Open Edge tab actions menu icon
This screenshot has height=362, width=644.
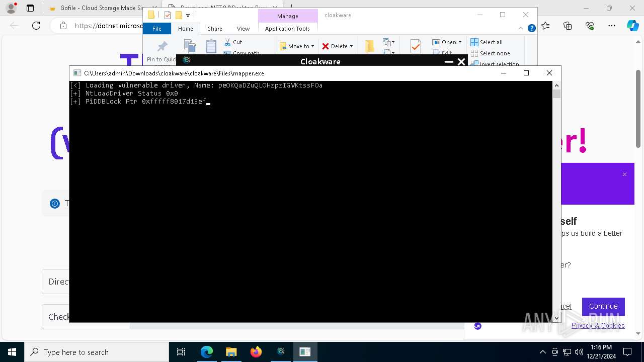[x=30, y=8]
